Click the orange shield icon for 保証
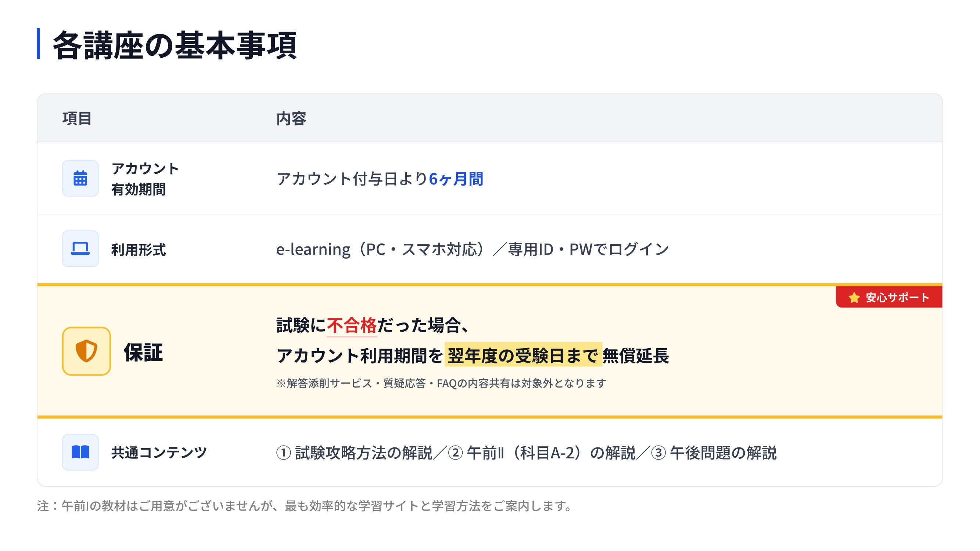Screen dimensions: 980x551 pos(86,351)
